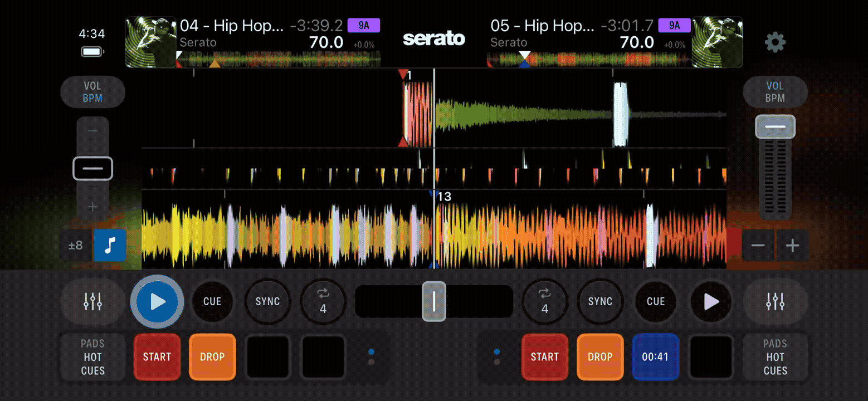Image resolution: width=868 pixels, height=401 pixels.
Task: Open left deck mixer EQ controls
Action: coord(92,301)
